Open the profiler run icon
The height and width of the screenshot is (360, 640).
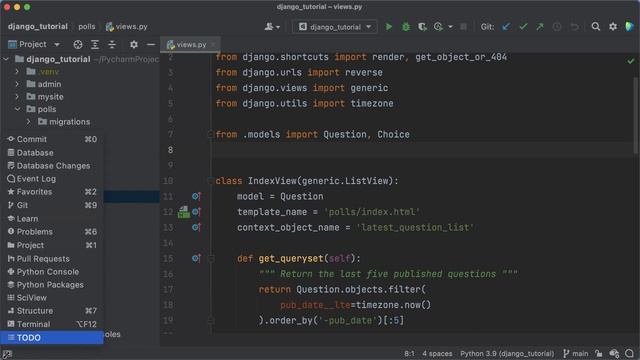click(438, 27)
